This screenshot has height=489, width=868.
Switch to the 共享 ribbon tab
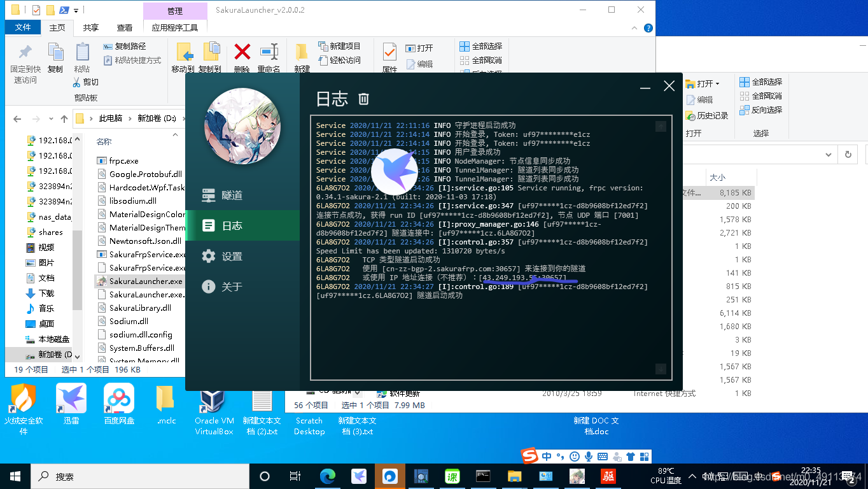pos(91,27)
